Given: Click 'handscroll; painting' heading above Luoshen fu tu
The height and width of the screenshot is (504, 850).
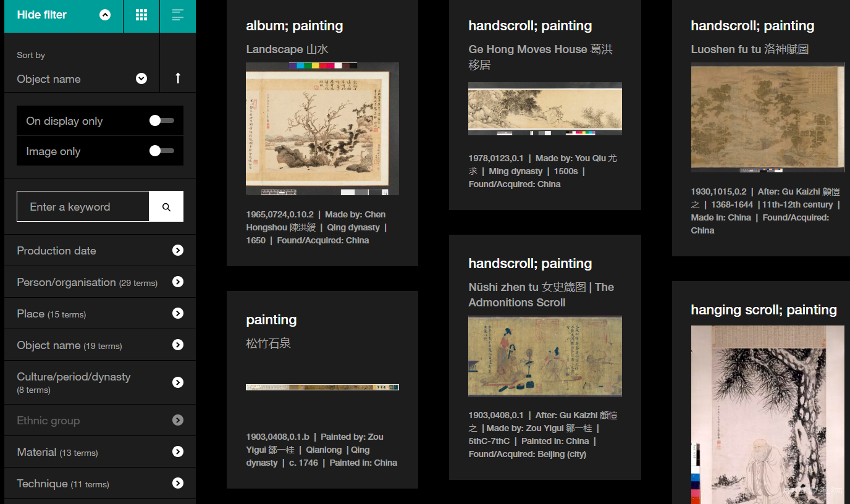Looking at the screenshot, I should (x=752, y=26).
